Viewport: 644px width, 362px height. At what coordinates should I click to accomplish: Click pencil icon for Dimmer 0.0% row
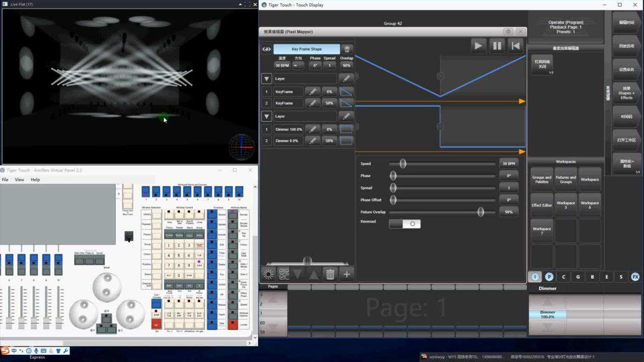tap(313, 141)
